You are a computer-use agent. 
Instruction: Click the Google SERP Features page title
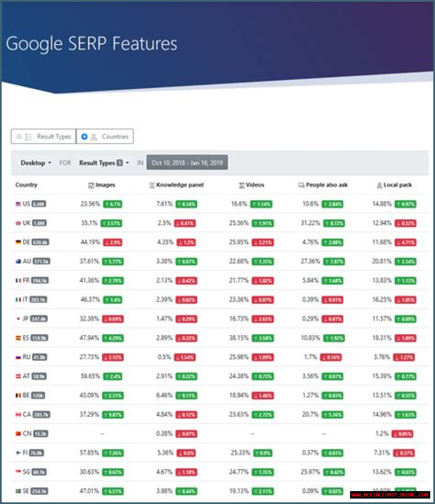(91, 44)
